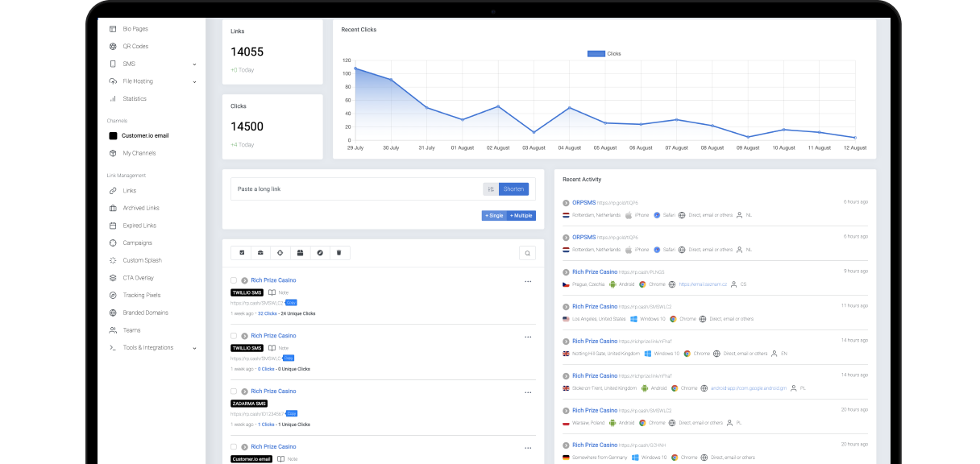Select the checkbox for the ZADARMA SMS link
The image size is (980, 464).
tap(234, 391)
